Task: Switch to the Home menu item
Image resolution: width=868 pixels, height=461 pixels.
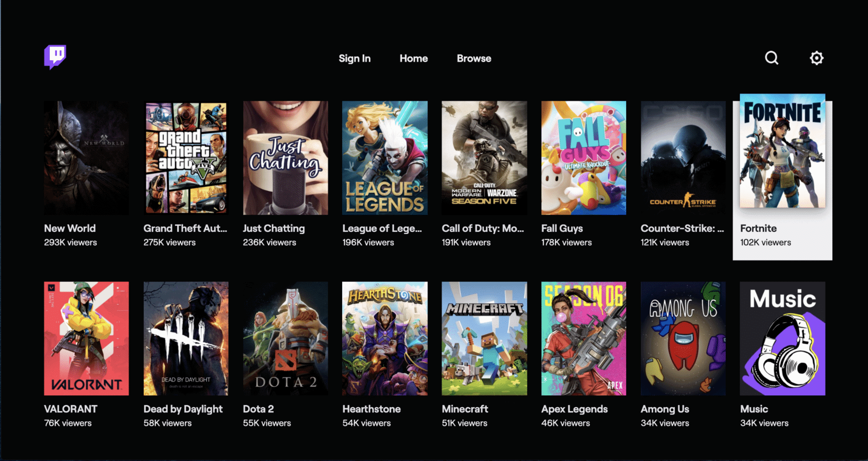Action: tap(413, 58)
